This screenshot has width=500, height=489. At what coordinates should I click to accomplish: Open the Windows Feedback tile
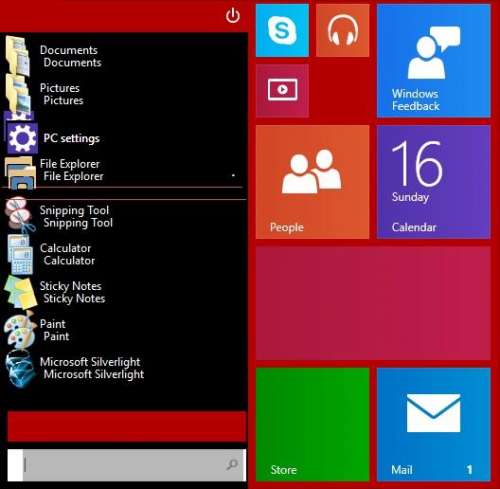(434, 61)
